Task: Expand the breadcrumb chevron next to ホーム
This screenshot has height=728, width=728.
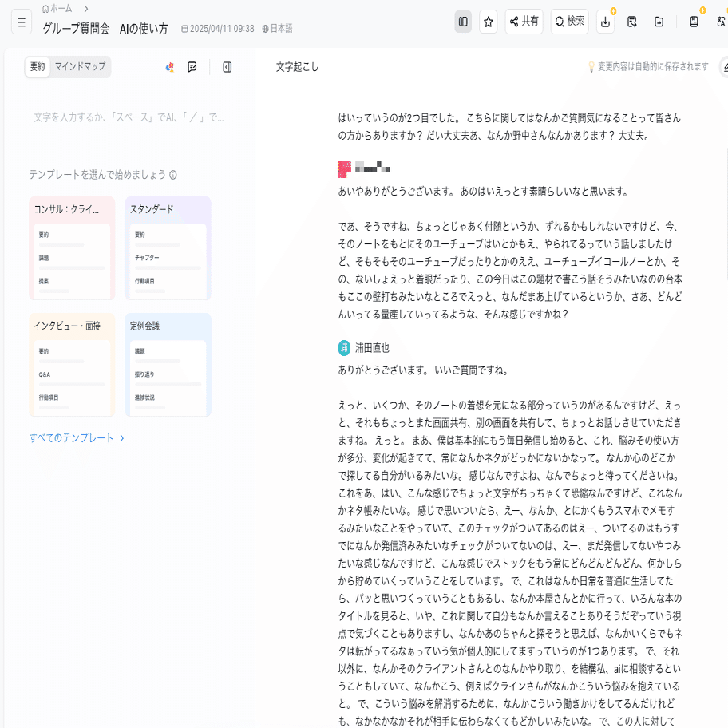Action: (x=85, y=10)
